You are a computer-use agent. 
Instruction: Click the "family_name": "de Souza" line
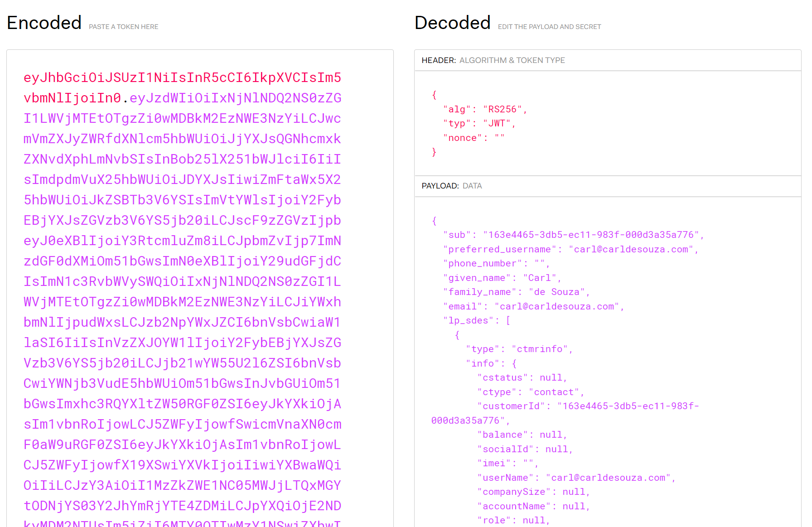click(516, 292)
